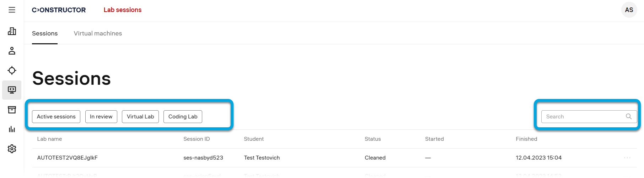This screenshot has width=644, height=178.
Task: Select the Sessions tab
Action: click(45, 33)
